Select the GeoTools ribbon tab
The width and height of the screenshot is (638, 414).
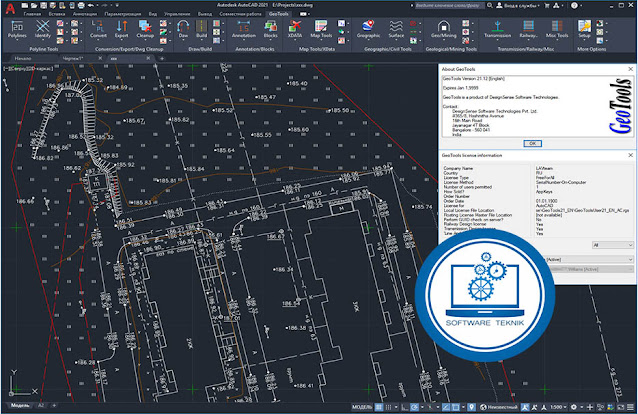click(x=279, y=14)
